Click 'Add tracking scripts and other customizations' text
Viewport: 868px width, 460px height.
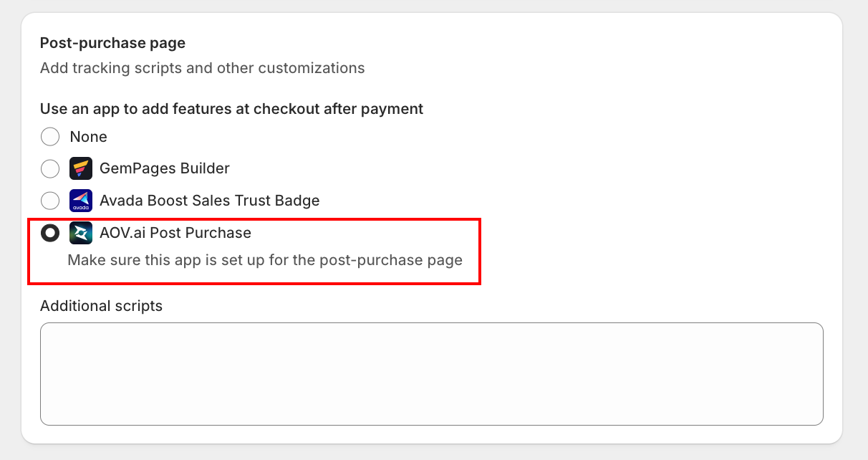click(x=203, y=68)
